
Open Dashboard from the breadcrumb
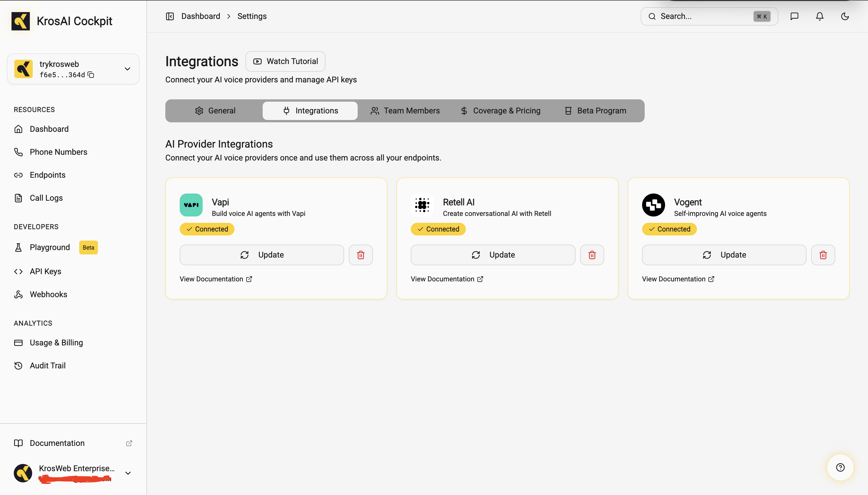[201, 16]
